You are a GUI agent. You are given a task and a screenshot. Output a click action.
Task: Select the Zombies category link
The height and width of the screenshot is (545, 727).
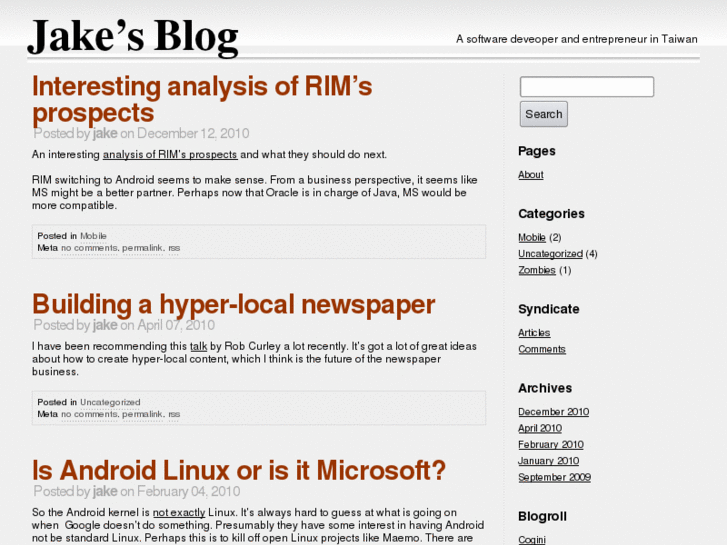coord(537,270)
